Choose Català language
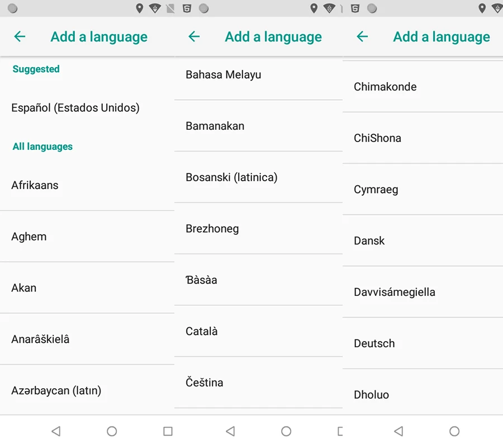The width and height of the screenshot is (503, 448). click(259, 331)
